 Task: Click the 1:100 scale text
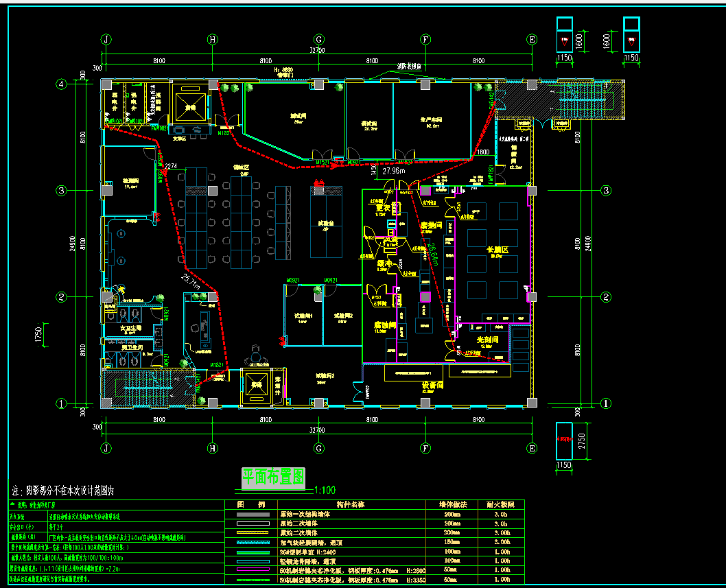click(324, 491)
